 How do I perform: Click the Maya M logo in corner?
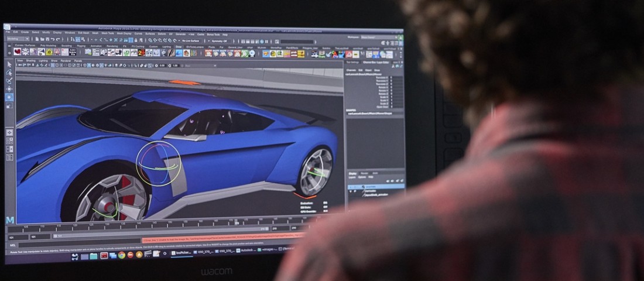[x=10, y=220]
